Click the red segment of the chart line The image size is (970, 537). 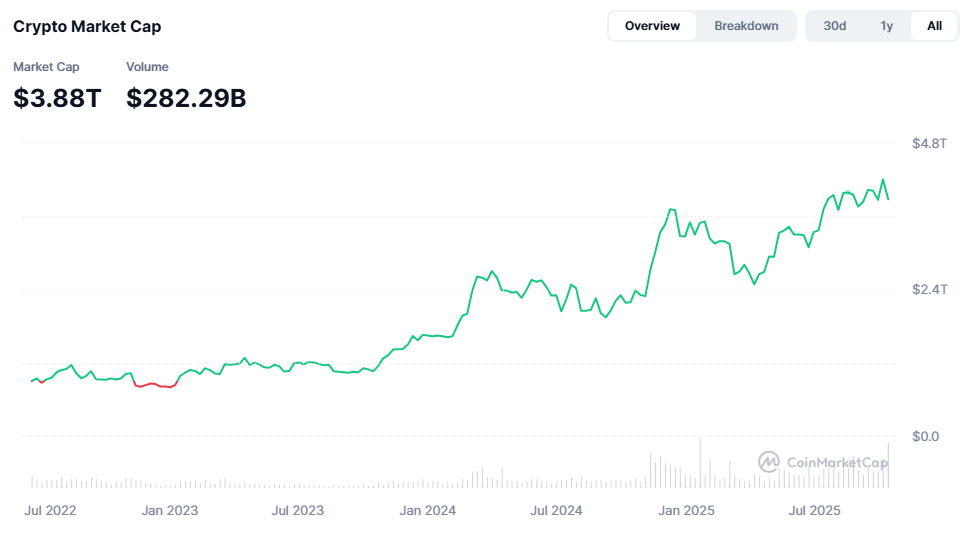point(155,385)
